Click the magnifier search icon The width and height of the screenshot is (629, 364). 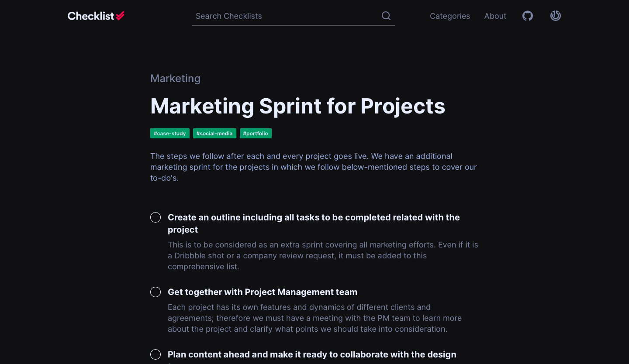tap(386, 16)
